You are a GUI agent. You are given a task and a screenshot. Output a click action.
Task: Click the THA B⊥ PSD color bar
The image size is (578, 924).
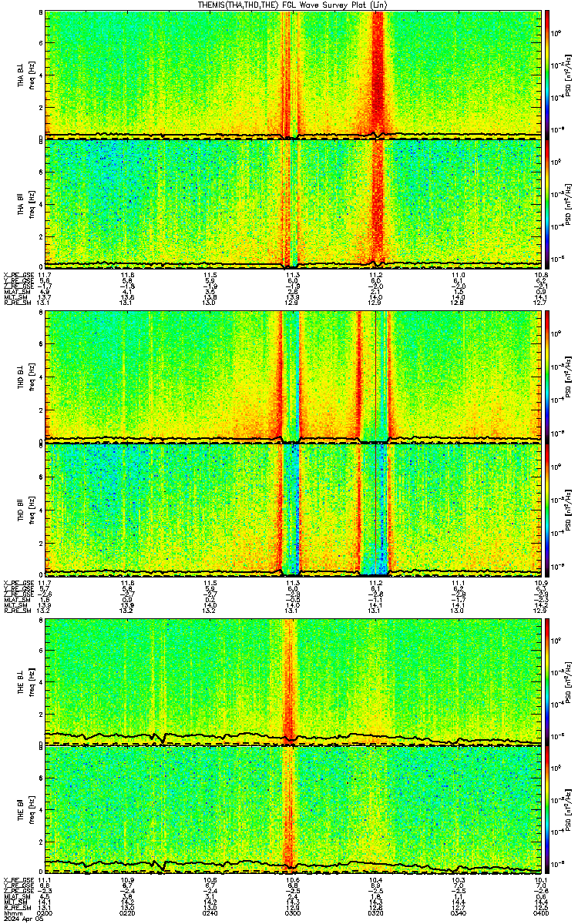point(547,74)
